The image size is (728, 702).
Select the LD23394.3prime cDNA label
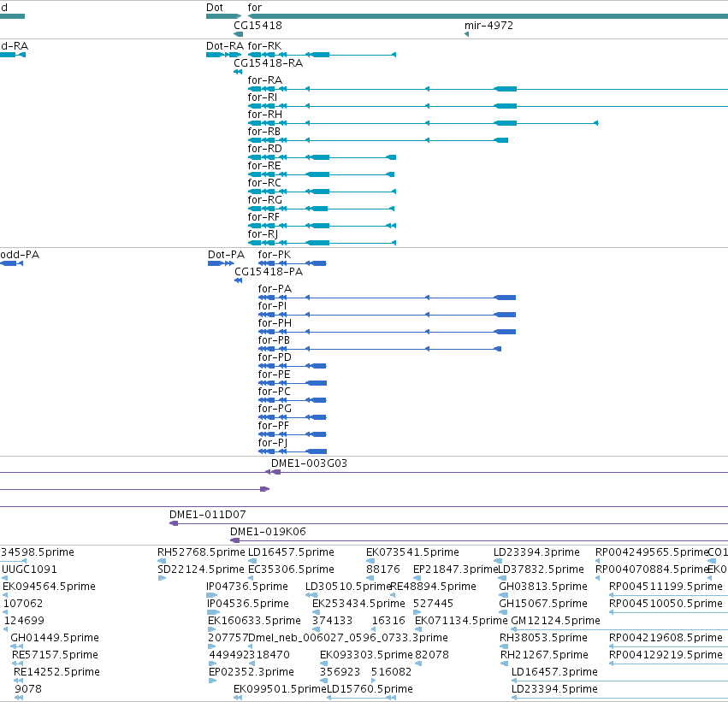[536, 552]
